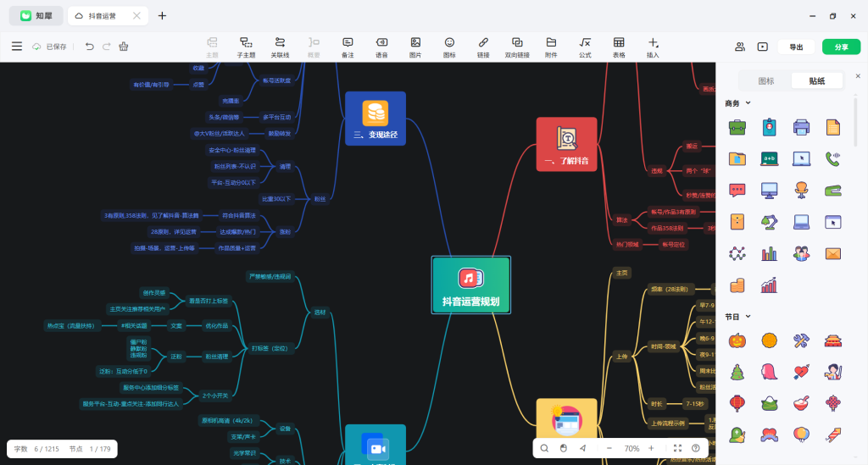This screenshot has height=465, width=868.
Task: Add a 备注 note
Action: click(348, 47)
